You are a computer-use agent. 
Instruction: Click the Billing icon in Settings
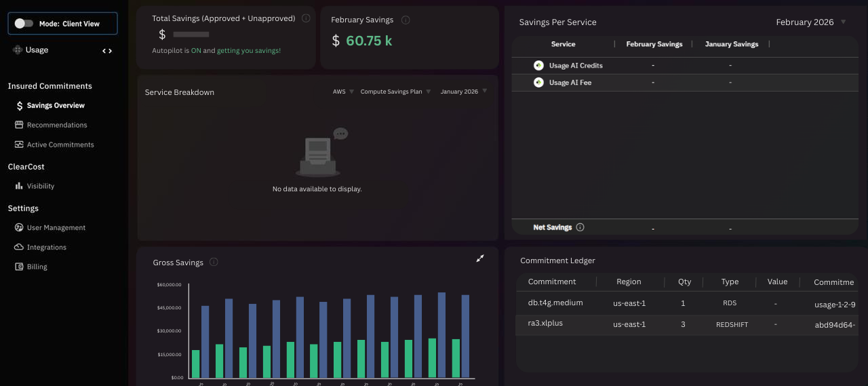(x=19, y=267)
